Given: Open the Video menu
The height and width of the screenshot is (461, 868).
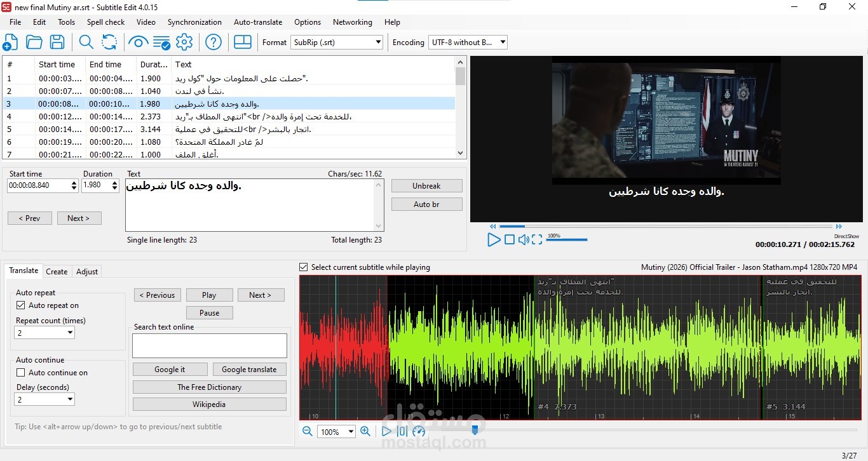Looking at the screenshot, I should (146, 22).
